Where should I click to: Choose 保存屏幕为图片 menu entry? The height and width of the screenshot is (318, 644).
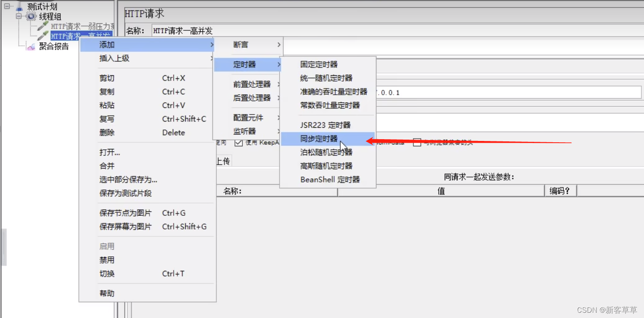coord(147,226)
